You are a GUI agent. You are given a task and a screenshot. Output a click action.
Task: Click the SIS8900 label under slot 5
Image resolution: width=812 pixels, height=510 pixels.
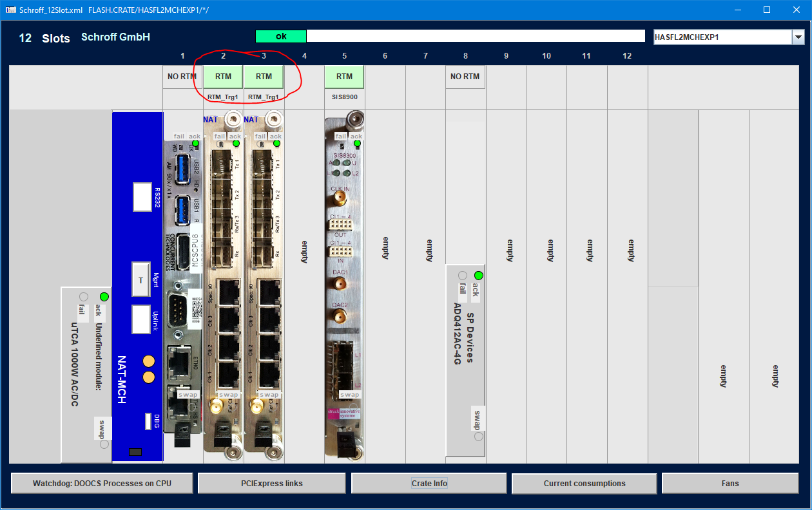[x=345, y=97]
